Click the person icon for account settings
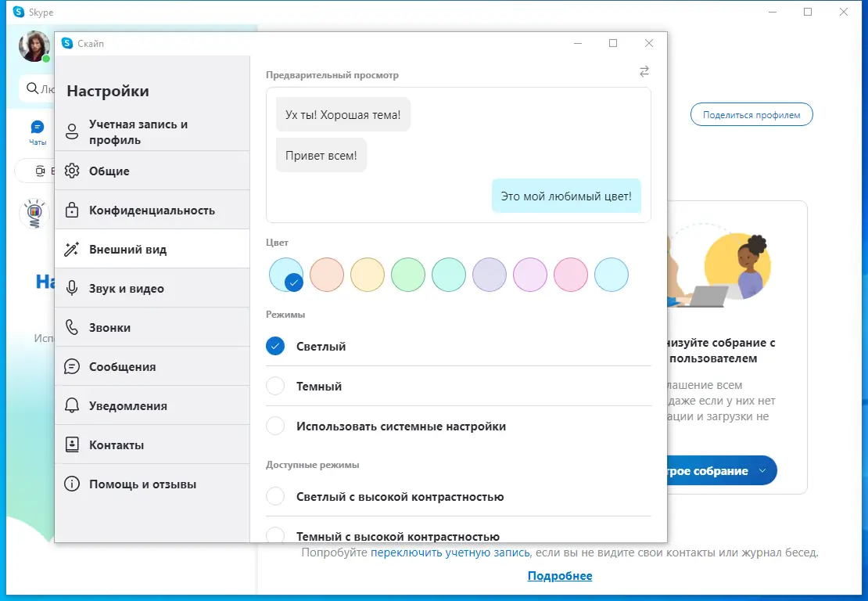868x601 pixels. [72, 131]
